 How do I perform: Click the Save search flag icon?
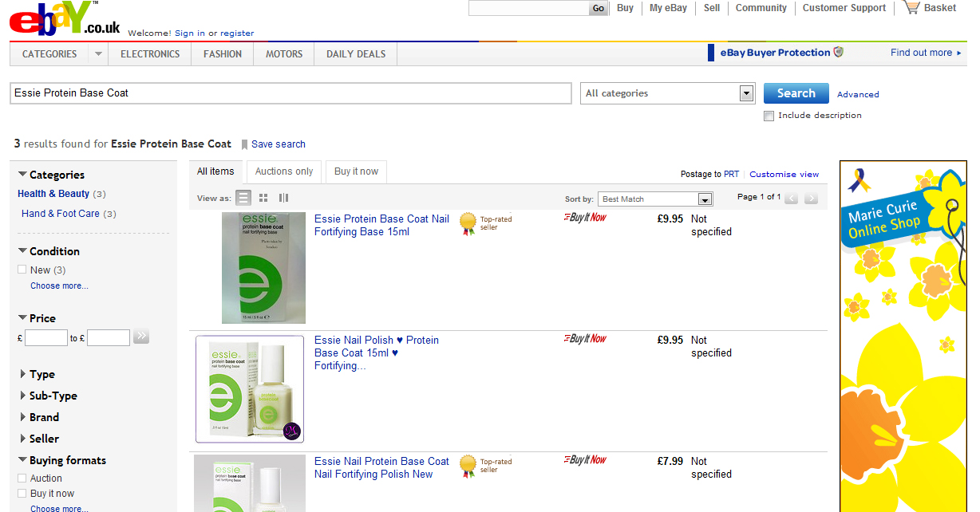(x=244, y=144)
